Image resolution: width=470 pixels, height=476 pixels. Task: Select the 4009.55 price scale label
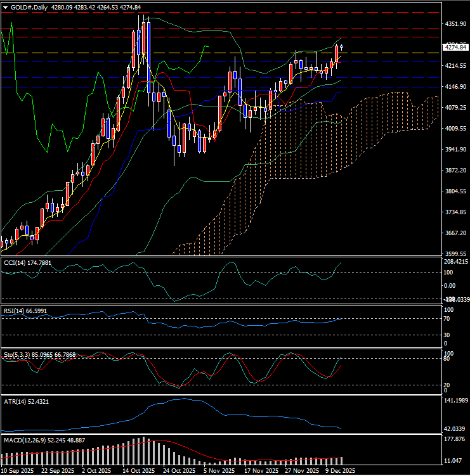coord(456,129)
